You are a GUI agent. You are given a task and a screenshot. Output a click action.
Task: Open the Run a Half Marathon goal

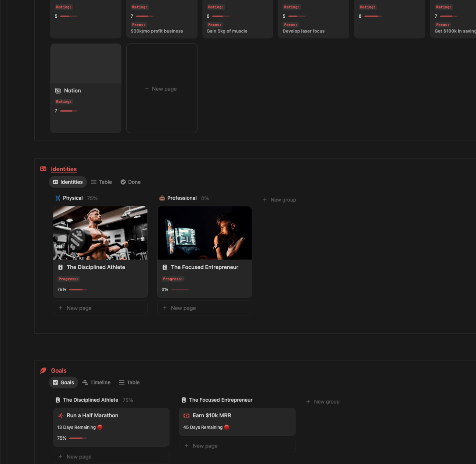[x=111, y=427]
